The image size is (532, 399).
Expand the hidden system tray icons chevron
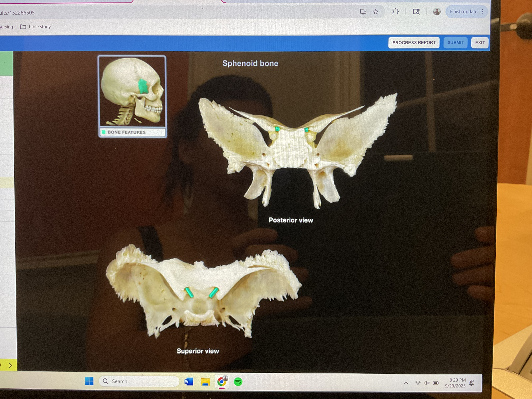pyautogui.click(x=406, y=383)
